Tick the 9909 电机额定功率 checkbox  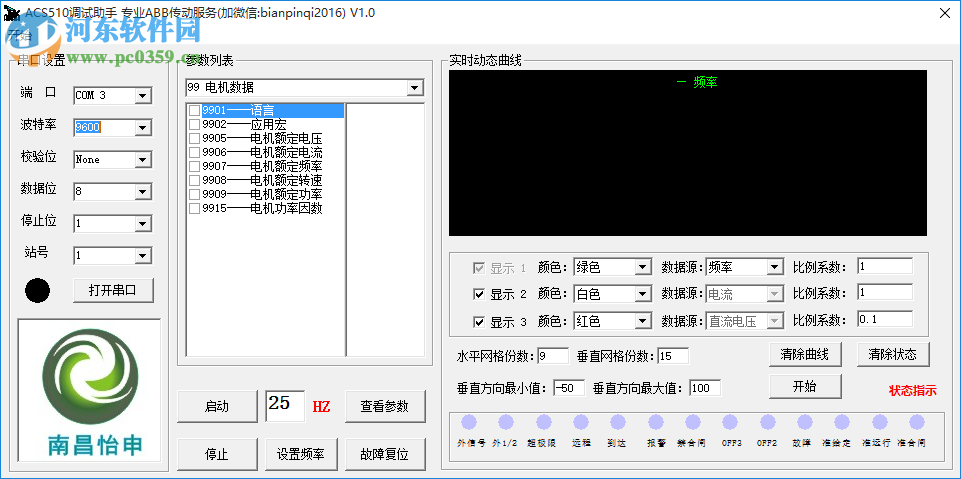(x=194, y=195)
